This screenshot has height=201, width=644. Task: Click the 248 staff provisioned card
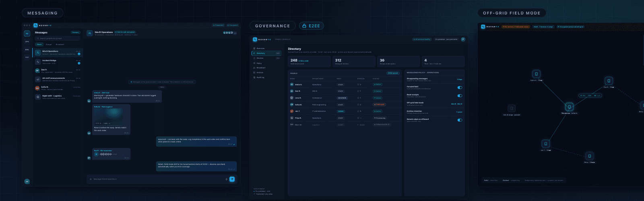click(x=310, y=62)
